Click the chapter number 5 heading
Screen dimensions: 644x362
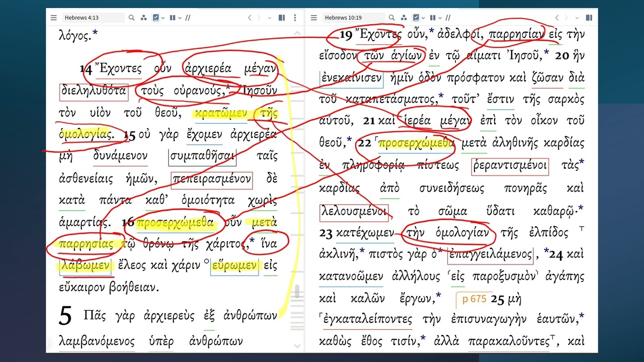click(x=65, y=316)
